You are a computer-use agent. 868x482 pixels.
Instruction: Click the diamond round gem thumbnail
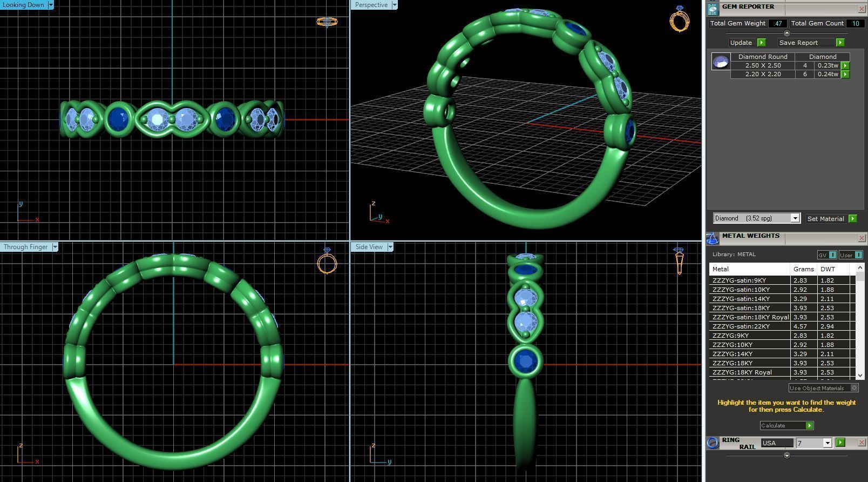[x=721, y=62]
